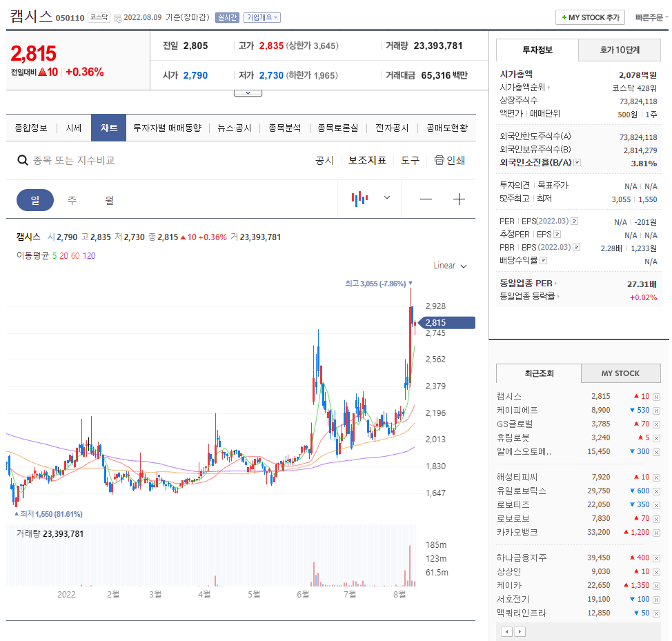
Task: Expand 시가총액순위 link arrow
Action: 549,88
